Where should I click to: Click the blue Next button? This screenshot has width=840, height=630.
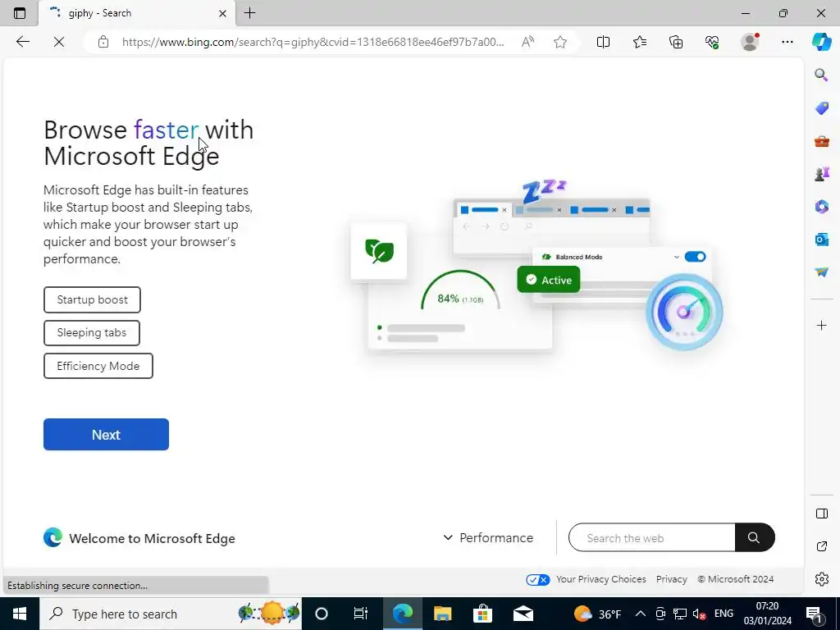(x=106, y=435)
